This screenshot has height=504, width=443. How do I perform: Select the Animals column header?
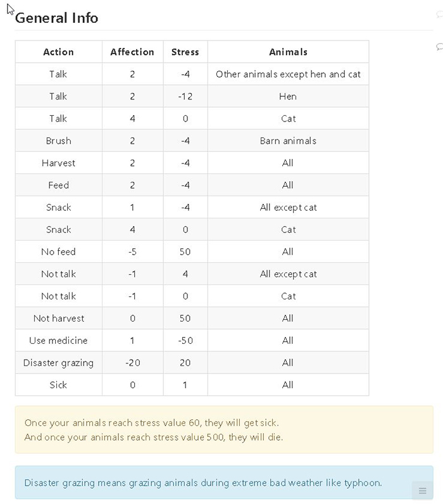pyautogui.click(x=288, y=52)
